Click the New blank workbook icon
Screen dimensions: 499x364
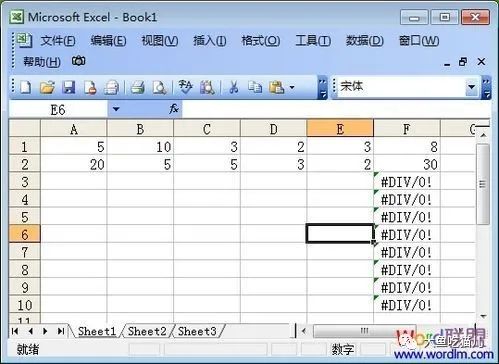coord(26,87)
